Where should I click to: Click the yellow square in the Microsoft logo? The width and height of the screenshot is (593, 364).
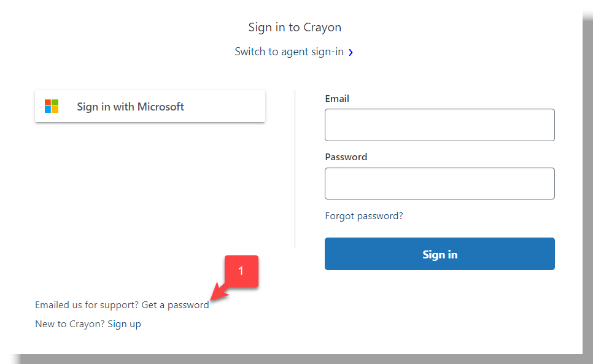click(55, 109)
